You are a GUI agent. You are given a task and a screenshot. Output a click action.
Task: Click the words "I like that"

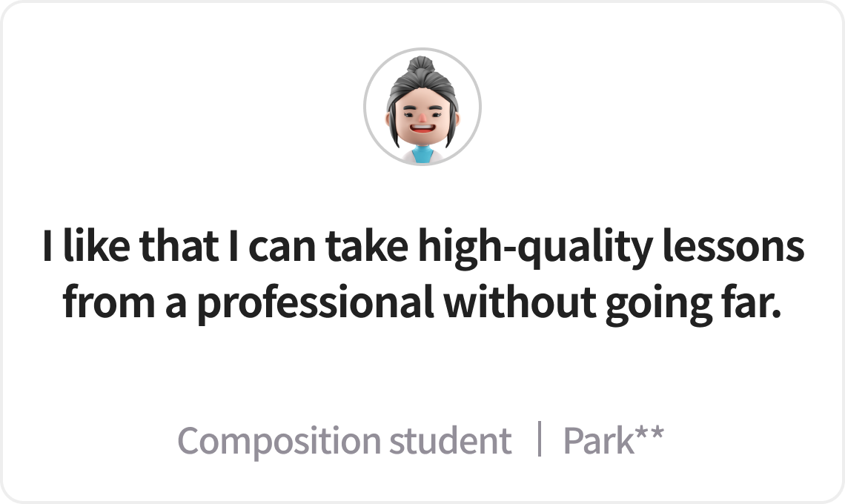[x=130, y=245]
